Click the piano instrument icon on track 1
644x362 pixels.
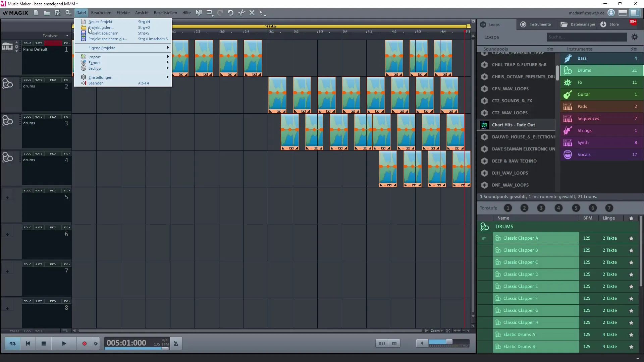click(7, 46)
